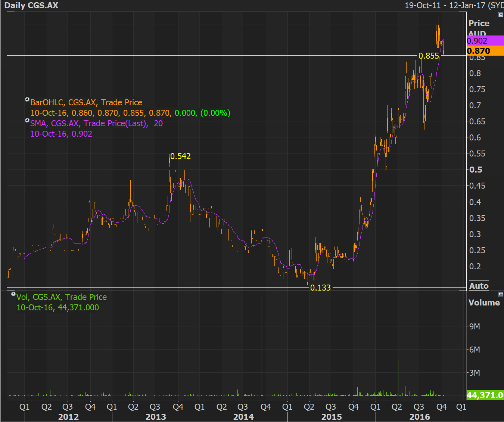Click the 0.5 price axis label
Viewport: 504px width, 422px height.
pyautogui.click(x=476, y=170)
